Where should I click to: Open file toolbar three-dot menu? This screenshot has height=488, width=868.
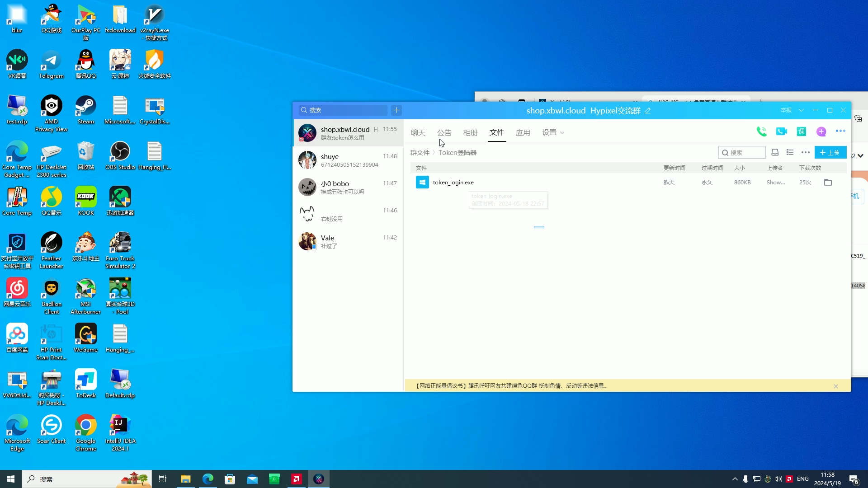tap(805, 153)
